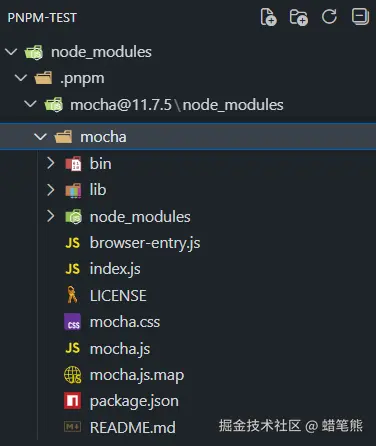Viewport: 376px width, 446px height.
Task: Click the New File icon
Action: [x=268, y=17]
